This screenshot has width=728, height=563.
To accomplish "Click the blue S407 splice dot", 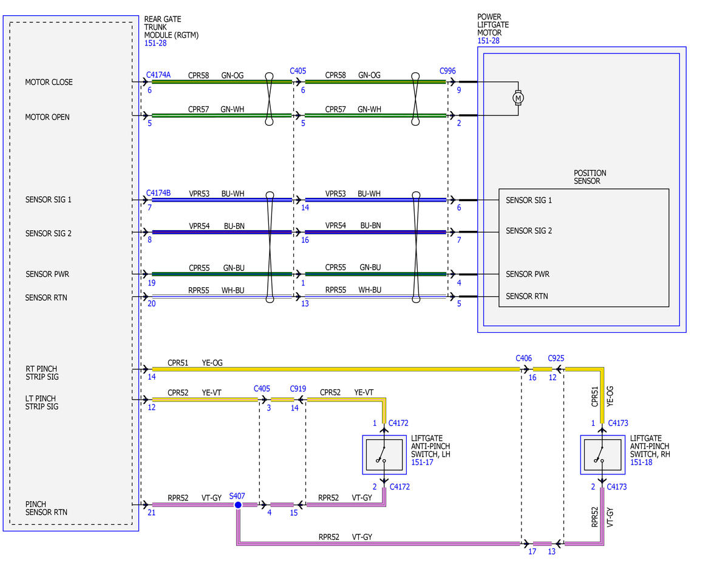I will tap(238, 505).
